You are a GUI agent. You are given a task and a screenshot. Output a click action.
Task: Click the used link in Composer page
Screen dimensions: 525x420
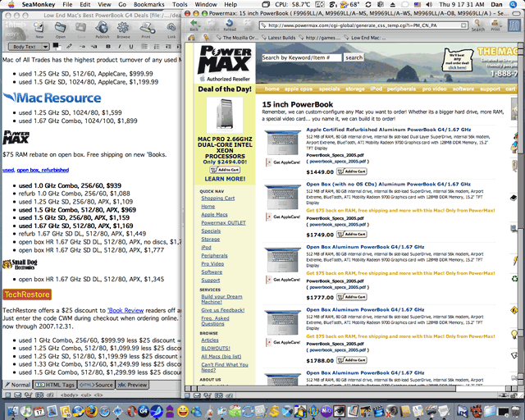click(8, 170)
